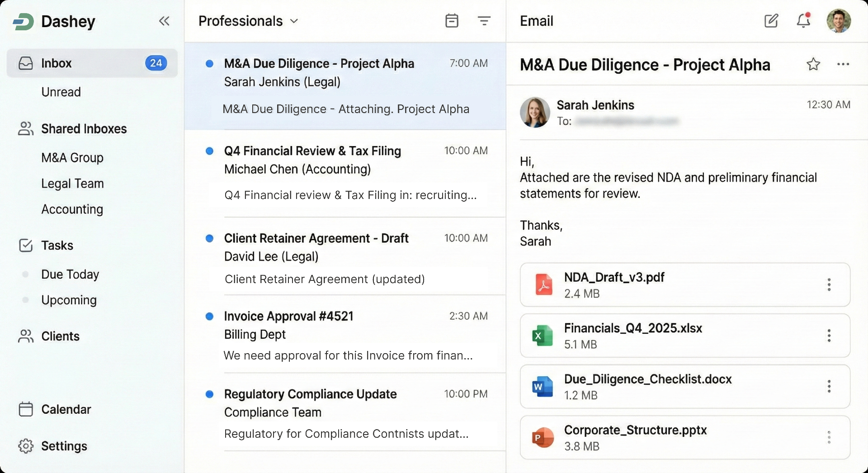Screen dimensions: 868x473
Task: Open options menu for Due_Diligence_Checklist.docx
Action: pos(829,386)
